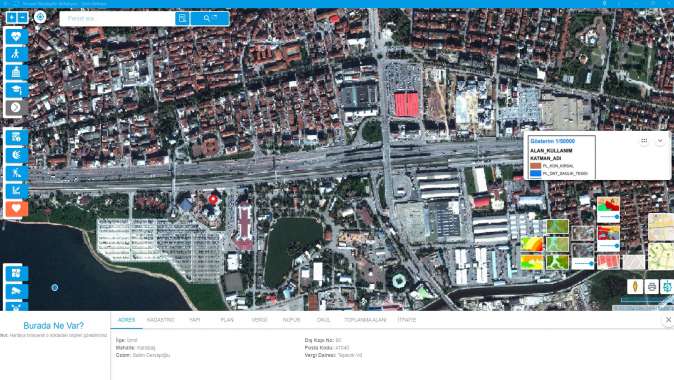Open the chart measurement icon
Viewport: 674px width, 380px height.
16,190
